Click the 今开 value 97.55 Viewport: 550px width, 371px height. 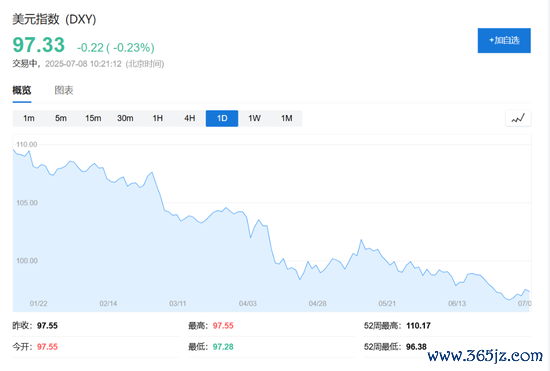click(x=47, y=347)
